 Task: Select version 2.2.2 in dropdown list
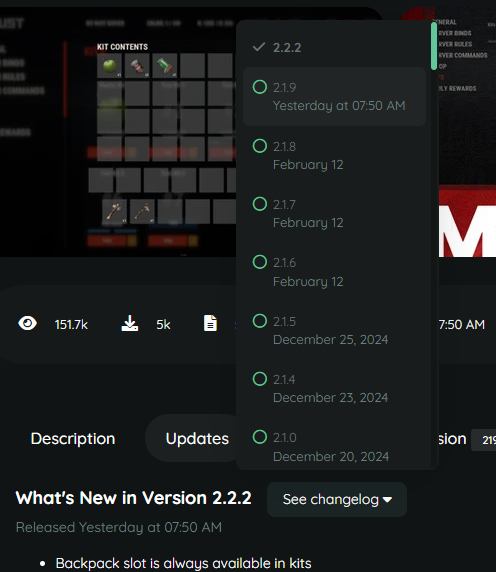click(x=334, y=47)
